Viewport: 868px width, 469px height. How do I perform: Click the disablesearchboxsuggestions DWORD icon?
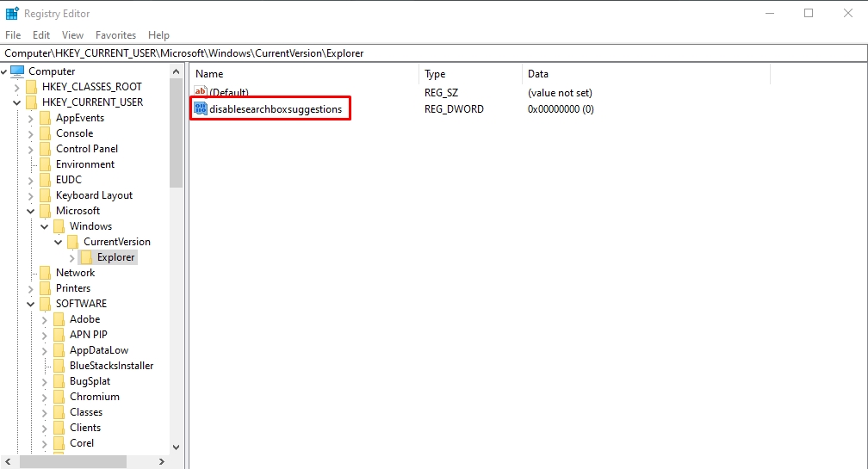(201, 109)
